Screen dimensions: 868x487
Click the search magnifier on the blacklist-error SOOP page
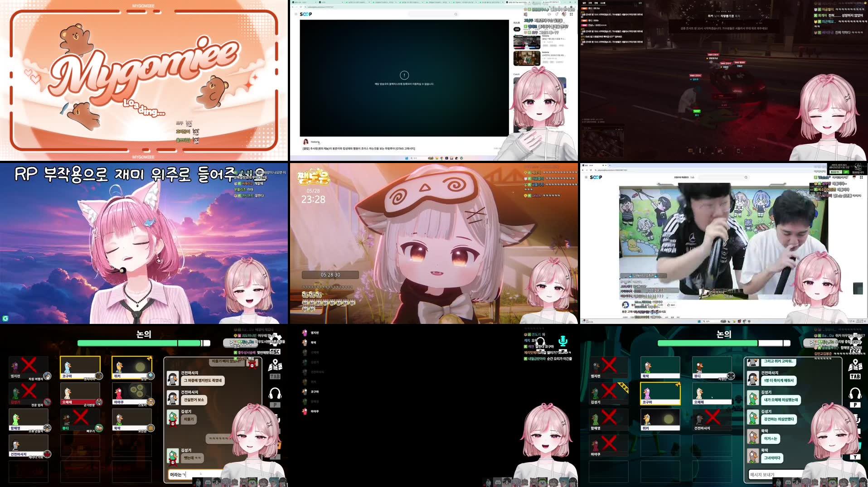tap(456, 14)
